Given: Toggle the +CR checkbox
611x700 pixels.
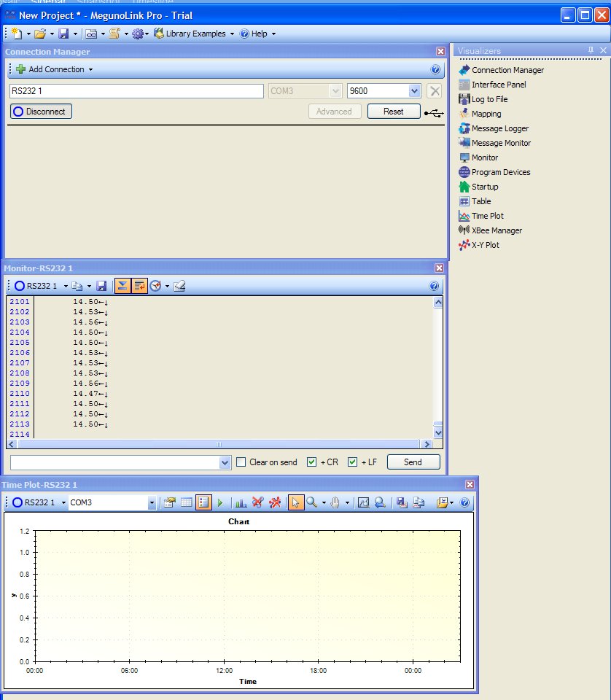Looking at the screenshot, I should coord(311,462).
